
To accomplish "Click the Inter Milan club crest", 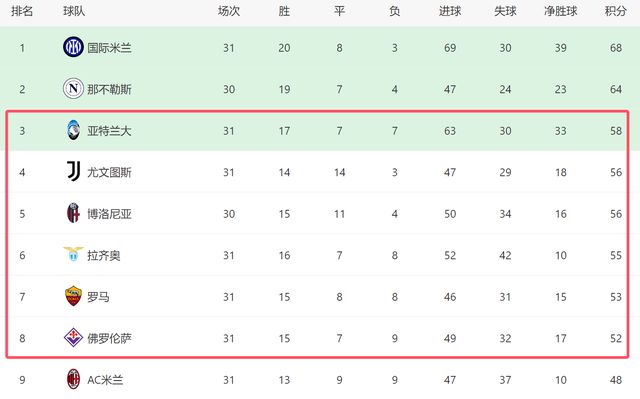I will click(73, 47).
